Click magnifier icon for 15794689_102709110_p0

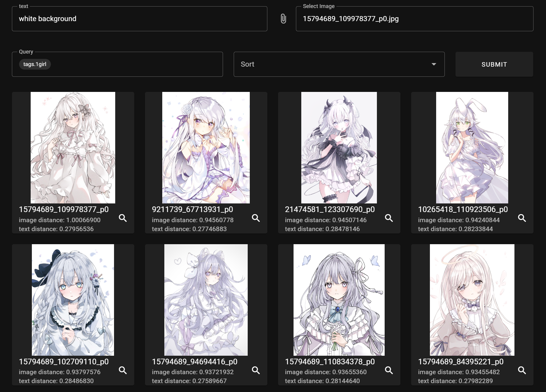pos(123,370)
